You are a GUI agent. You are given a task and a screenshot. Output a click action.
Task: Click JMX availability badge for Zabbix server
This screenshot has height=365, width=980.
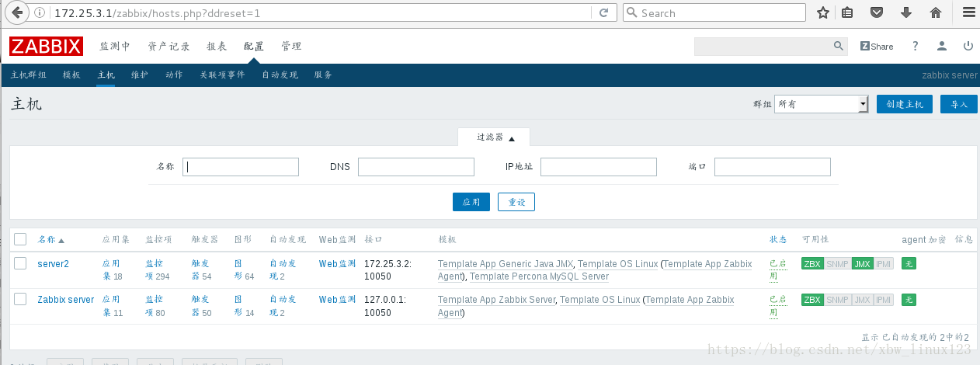862,300
